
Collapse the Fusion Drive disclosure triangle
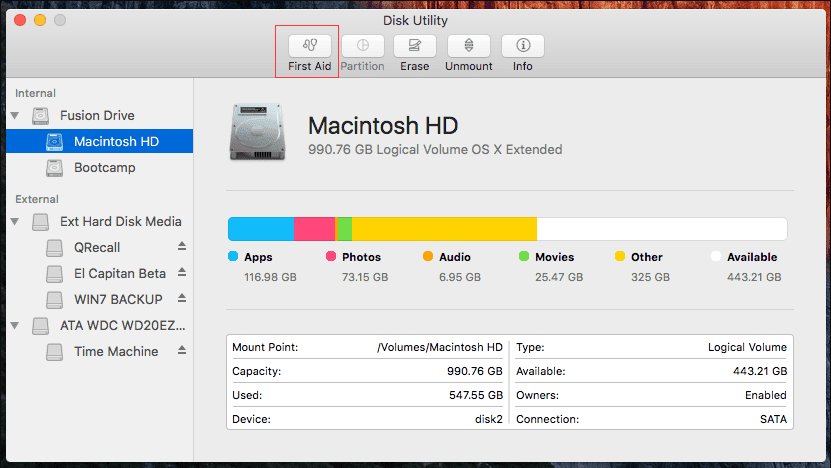point(15,116)
